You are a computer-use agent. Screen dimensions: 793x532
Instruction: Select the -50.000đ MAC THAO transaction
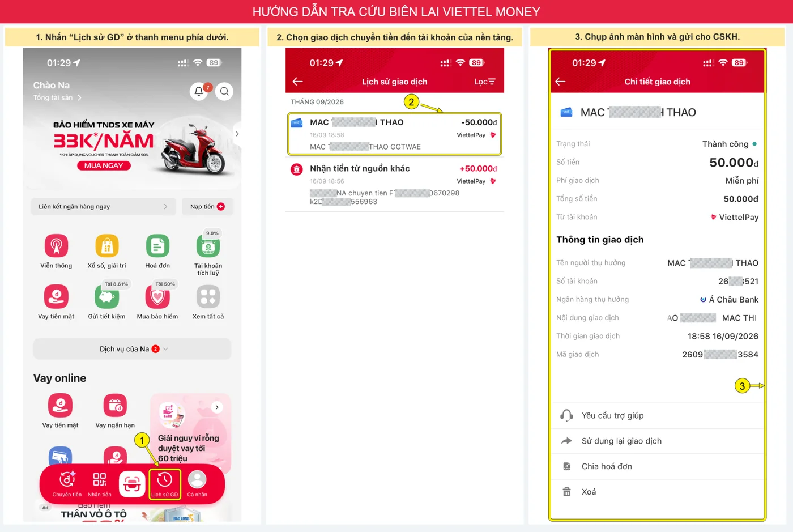[394, 134]
